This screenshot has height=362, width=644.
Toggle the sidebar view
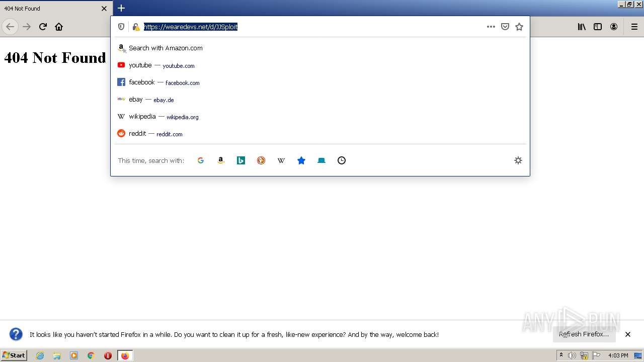tap(598, 27)
